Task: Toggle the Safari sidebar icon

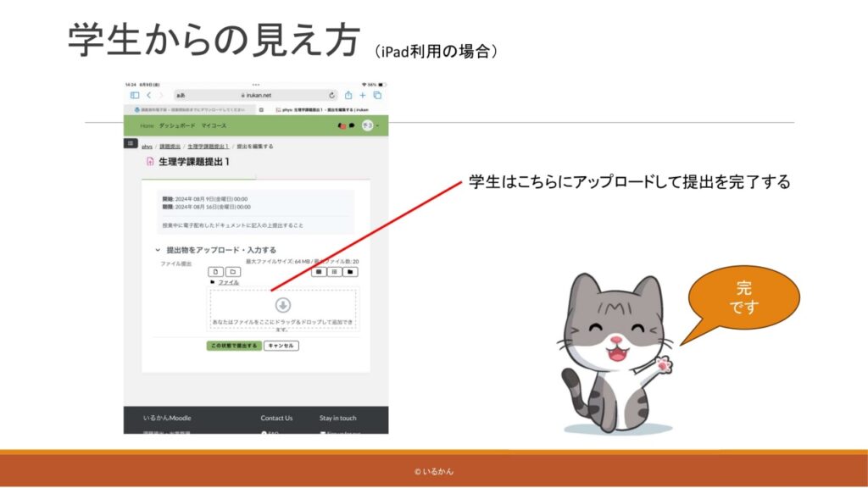Action: (x=134, y=96)
